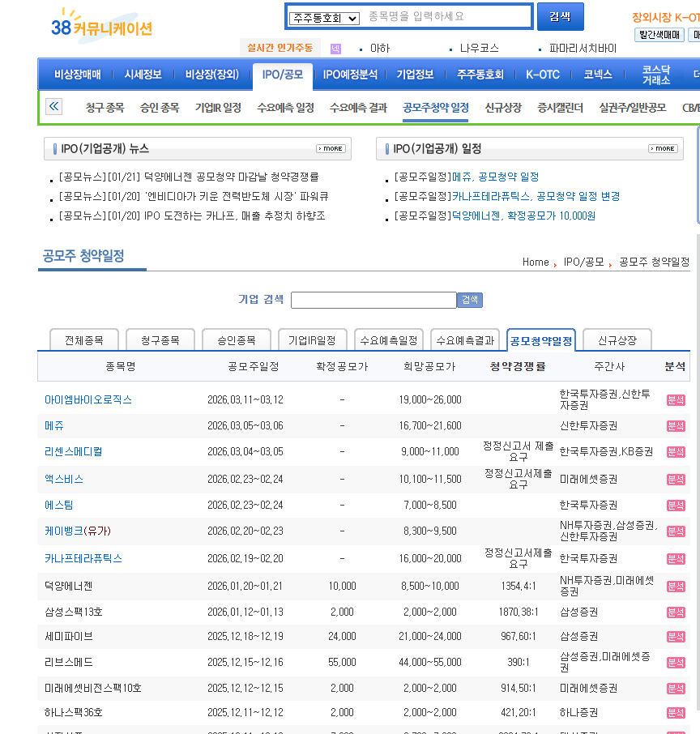Open news about 덕양에너젠 공모청약 마감날
Image resolution: width=700 pixels, height=734 pixels.
[x=189, y=177]
